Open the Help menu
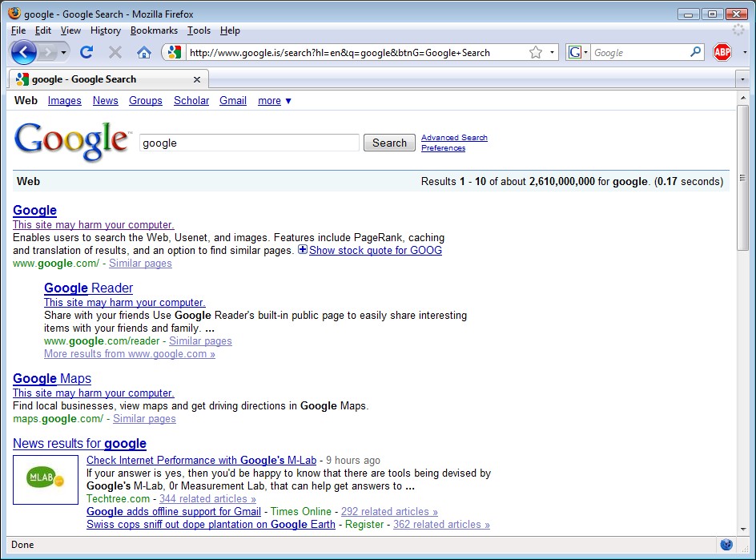The image size is (756, 560). (x=230, y=30)
